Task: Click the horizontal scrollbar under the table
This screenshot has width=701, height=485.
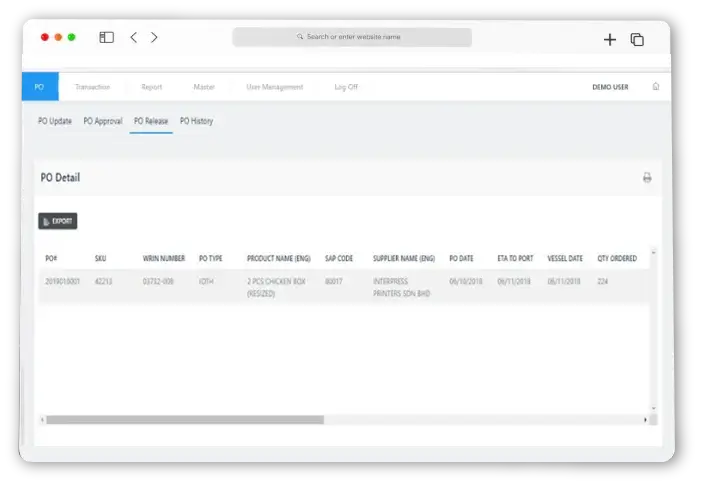Action: pyautogui.click(x=185, y=420)
